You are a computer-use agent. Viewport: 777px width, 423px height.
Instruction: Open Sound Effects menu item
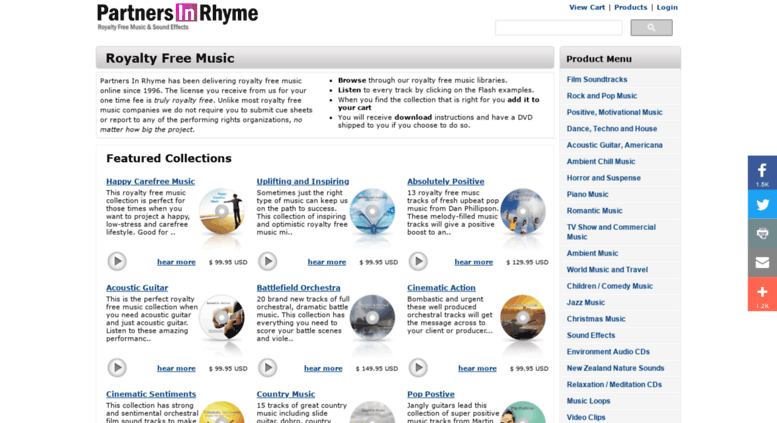coord(591,335)
